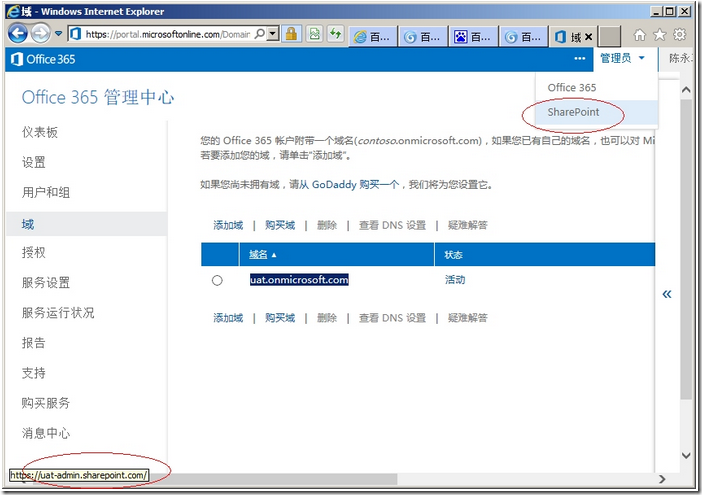Viewport: 702px width, 495px height.
Task: Open the browser Tools gear icon
Action: pos(680,34)
